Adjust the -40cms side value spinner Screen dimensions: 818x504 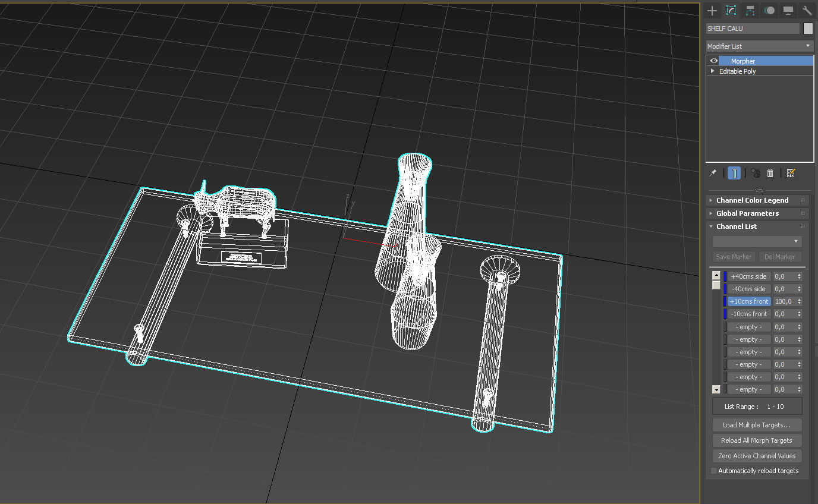click(800, 289)
